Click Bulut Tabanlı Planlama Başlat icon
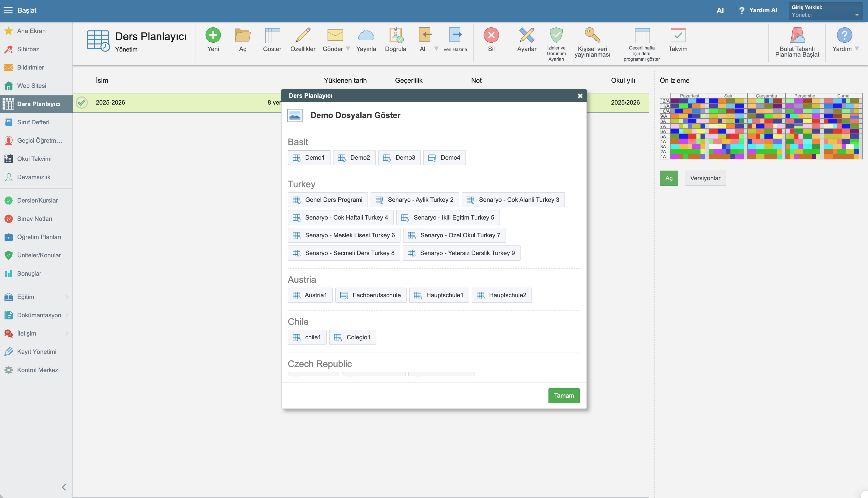Screen dimensions: 868x498 pos(797,35)
